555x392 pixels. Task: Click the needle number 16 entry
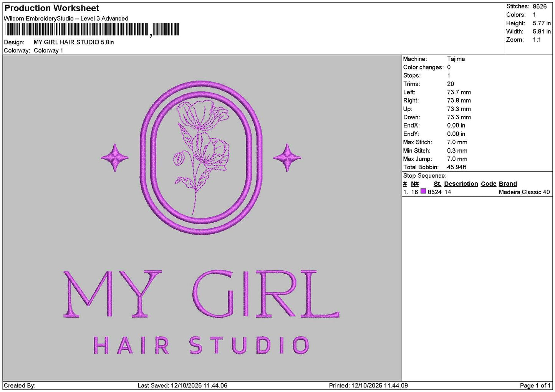414,192
